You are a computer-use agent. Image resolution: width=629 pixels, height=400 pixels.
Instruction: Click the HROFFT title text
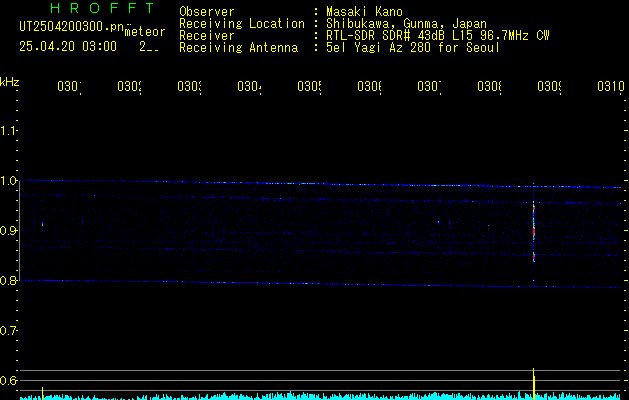[103, 8]
